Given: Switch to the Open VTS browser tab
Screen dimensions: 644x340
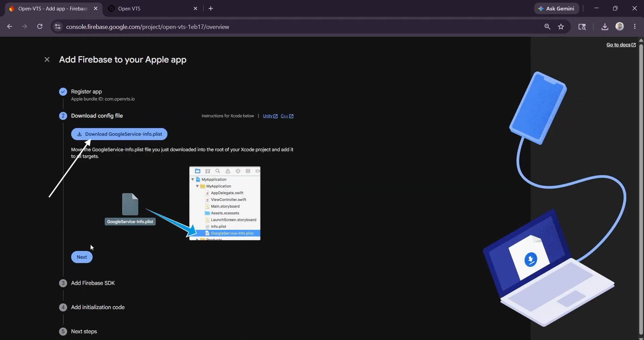Looking at the screenshot, I should coord(153,8).
